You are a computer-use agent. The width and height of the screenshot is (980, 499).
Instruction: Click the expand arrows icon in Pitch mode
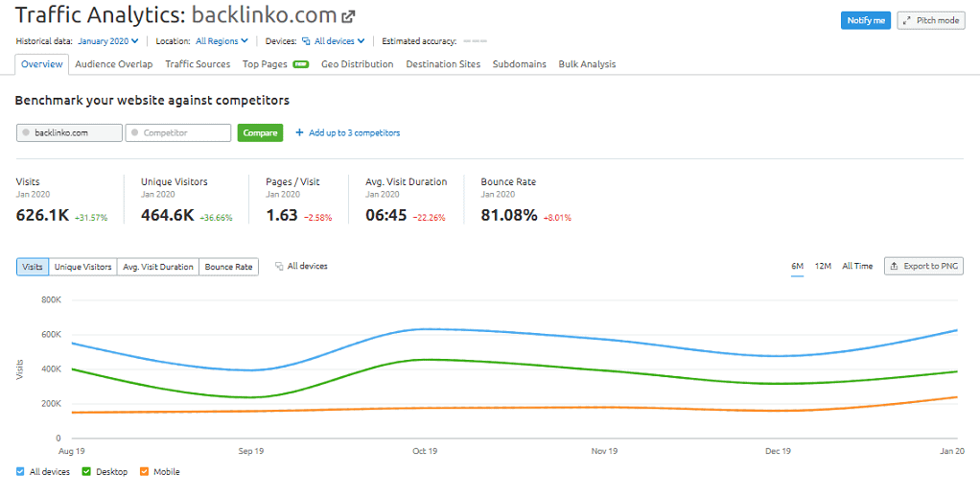(907, 21)
